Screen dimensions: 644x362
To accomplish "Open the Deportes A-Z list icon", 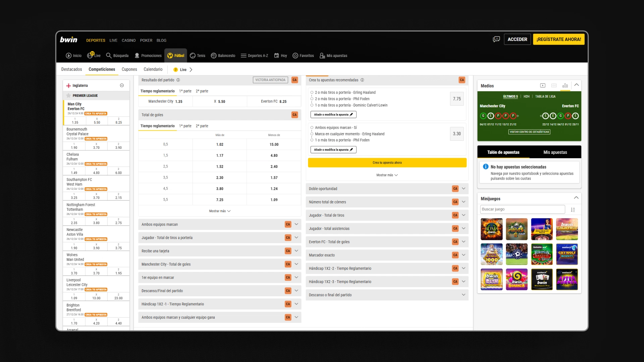I will 244,56.
